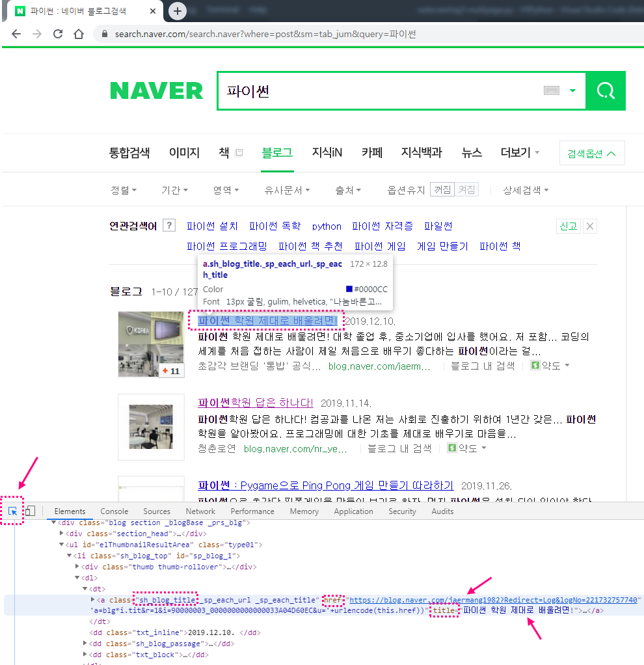Close related searches with X button
Image resolution: width=644 pixels, height=665 pixels.
(x=590, y=226)
